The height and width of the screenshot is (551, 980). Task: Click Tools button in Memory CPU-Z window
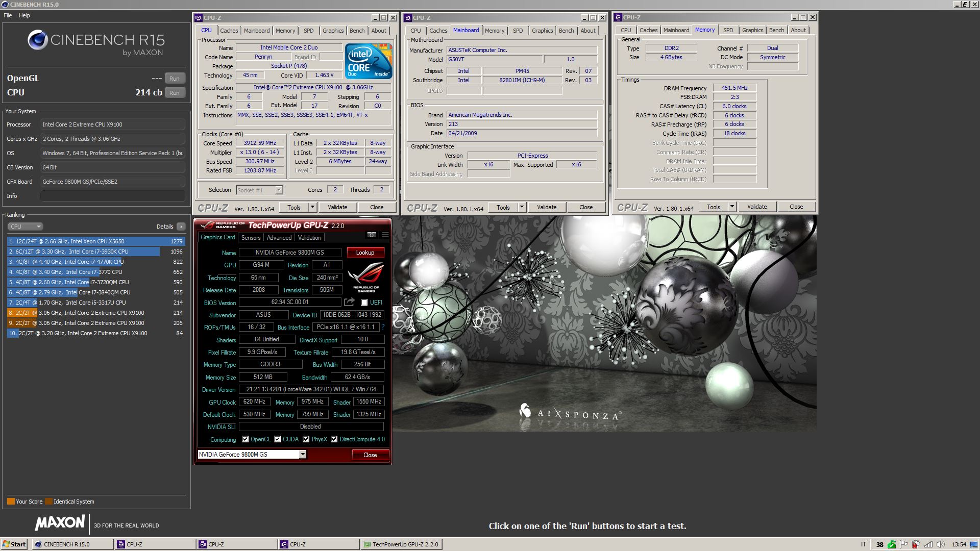714,207
